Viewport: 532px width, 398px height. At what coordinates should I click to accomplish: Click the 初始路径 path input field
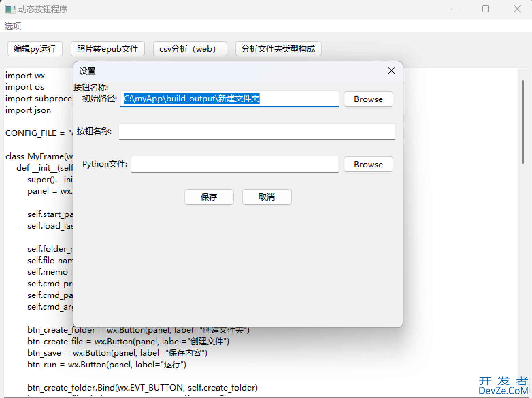click(x=230, y=99)
